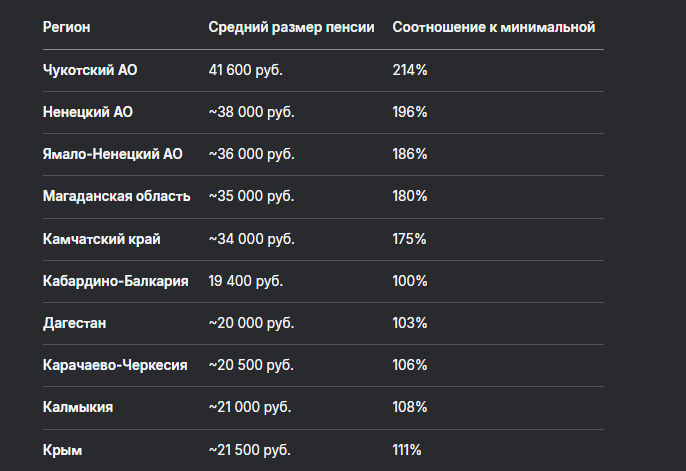Click the 'Крым' region cell

click(62, 449)
